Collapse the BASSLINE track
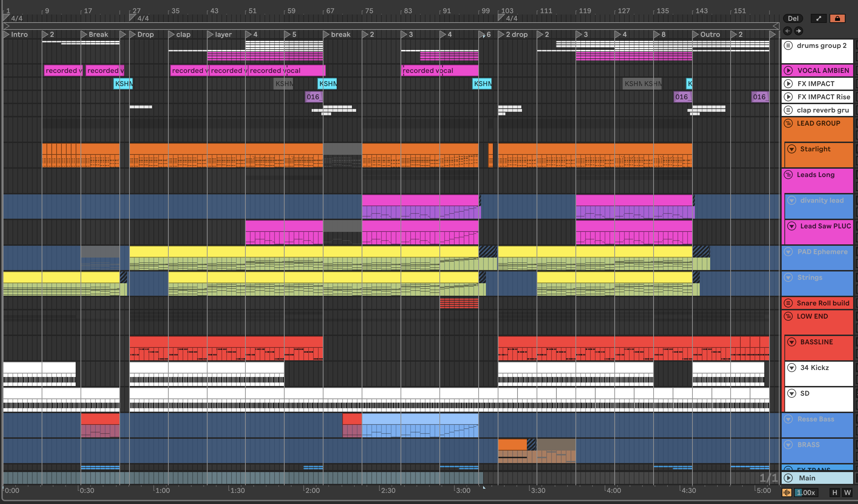This screenshot has width=858, height=504. 792,342
